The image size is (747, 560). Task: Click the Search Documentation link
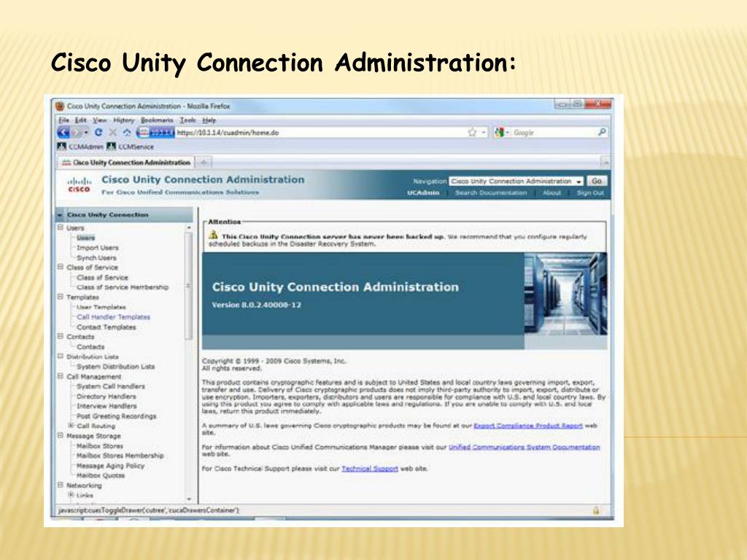pos(491,192)
